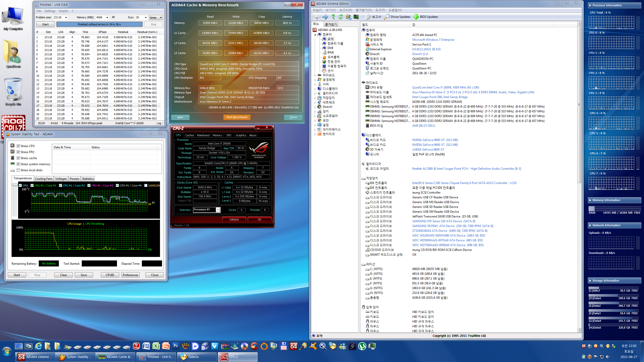Click the volume icon in system tray
Screen dimensions: 644x362
tap(608, 357)
